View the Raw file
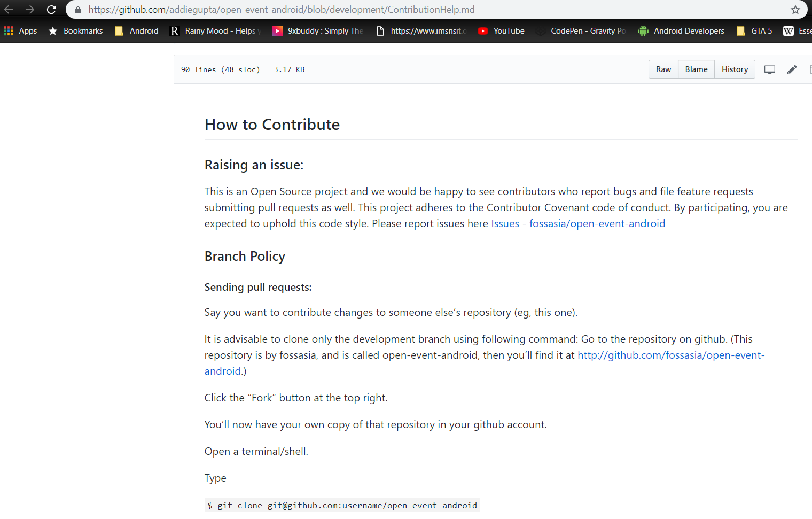 point(663,69)
